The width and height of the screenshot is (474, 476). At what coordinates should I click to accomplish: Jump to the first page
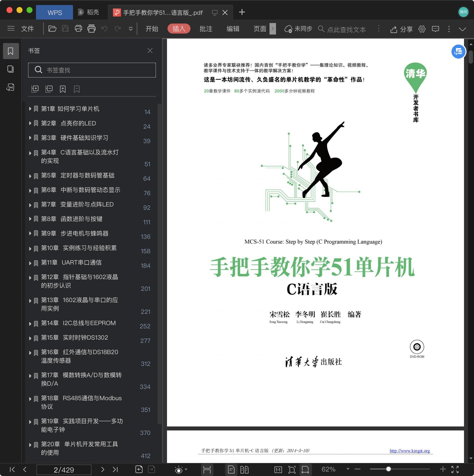pos(12,469)
